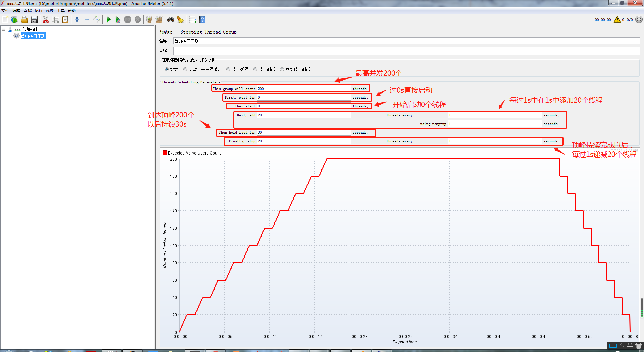Save the test plan
Screen dimensions: 644x352
point(34,19)
